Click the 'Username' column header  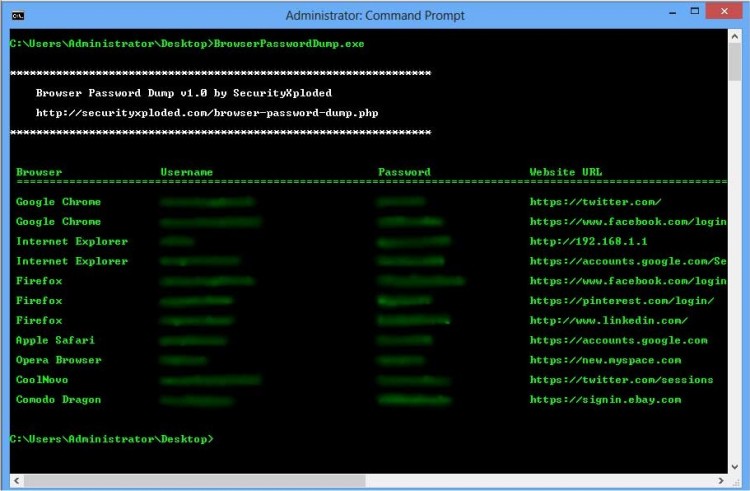(187, 172)
